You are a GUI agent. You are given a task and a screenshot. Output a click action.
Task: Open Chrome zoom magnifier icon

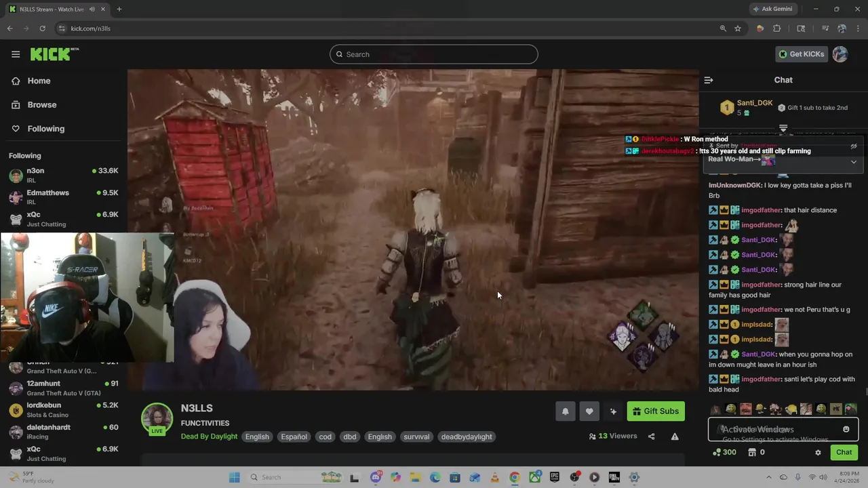pos(723,28)
